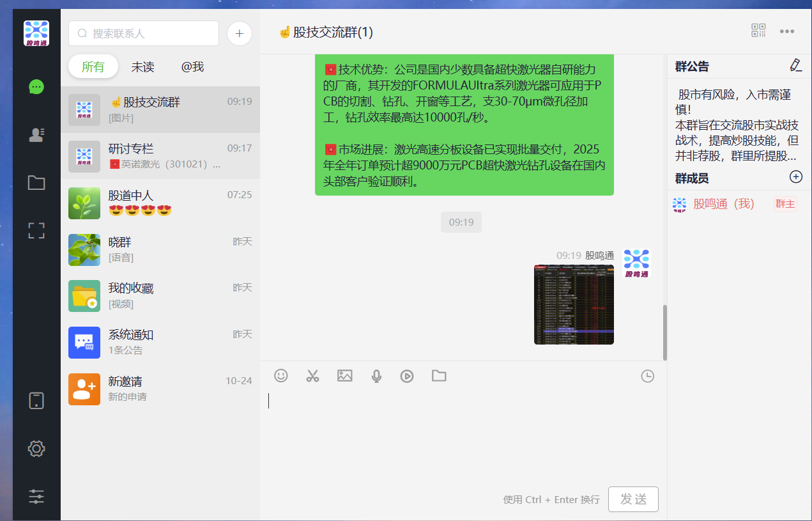Screen dimensions: 812x521
Task: Open the contacts icon in sidebar
Action: tap(36, 135)
